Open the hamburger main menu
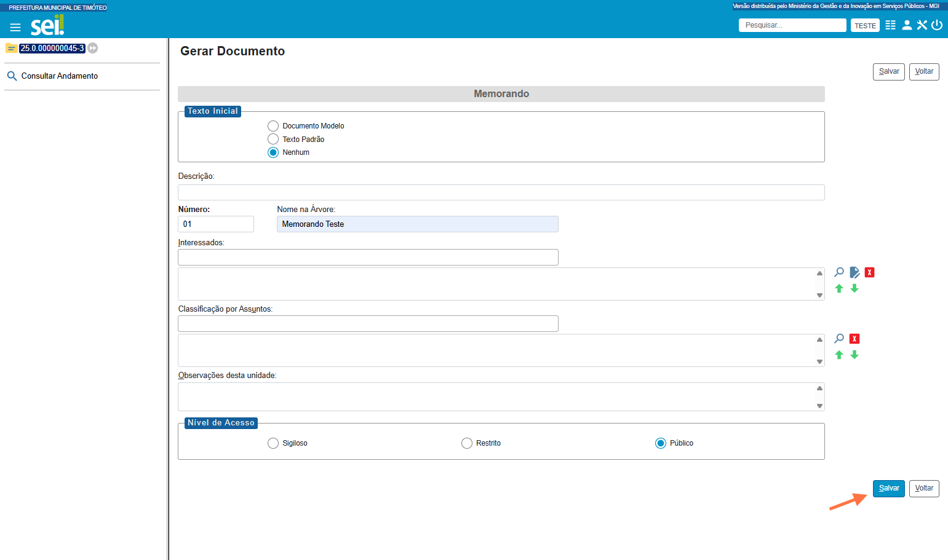 click(x=15, y=27)
